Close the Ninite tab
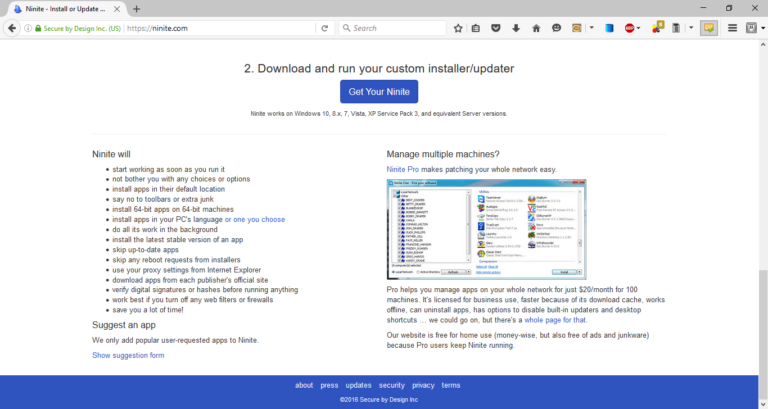This screenshot has height=409, width=768. pyautogui.click(x=117, y=9)
